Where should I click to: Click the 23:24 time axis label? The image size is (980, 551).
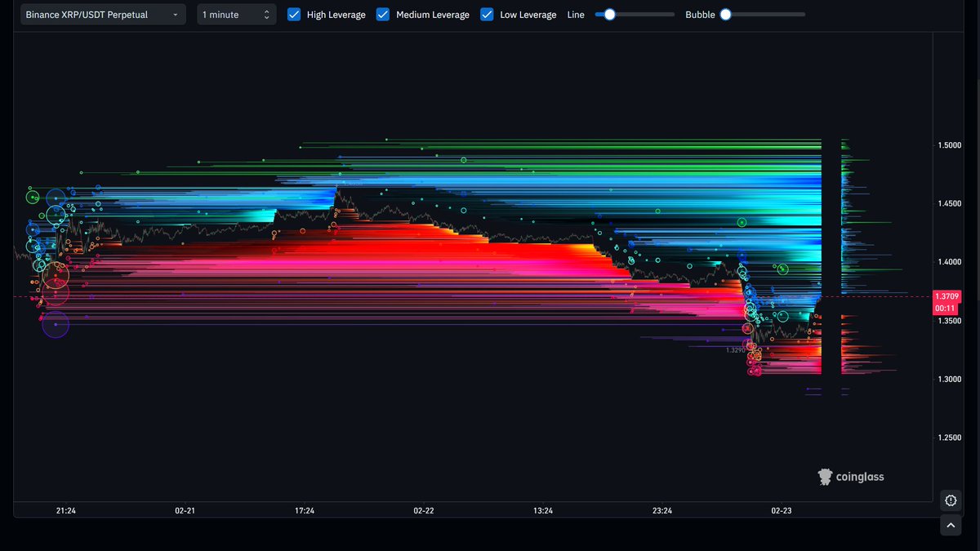(662, 511)
